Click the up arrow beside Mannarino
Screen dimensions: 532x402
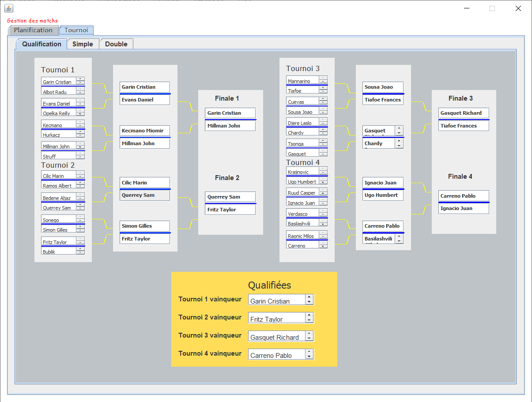tap(323, 78)
